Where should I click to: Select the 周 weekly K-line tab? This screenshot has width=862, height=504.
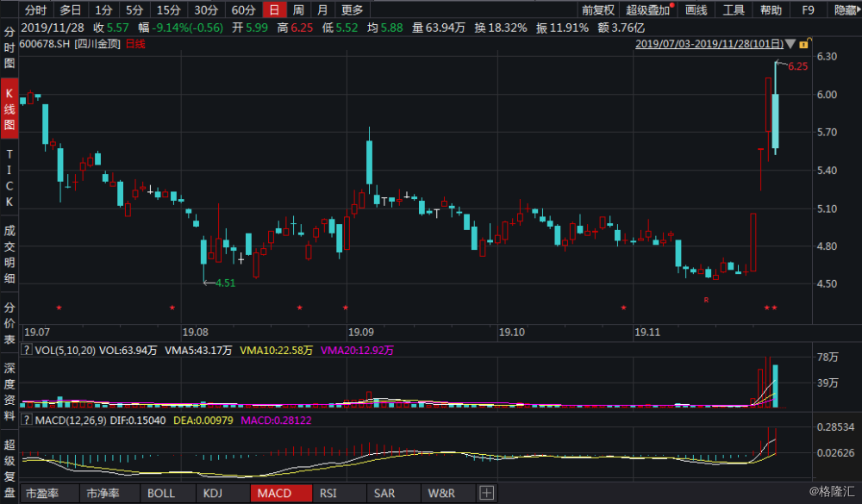tap(298, 9)
